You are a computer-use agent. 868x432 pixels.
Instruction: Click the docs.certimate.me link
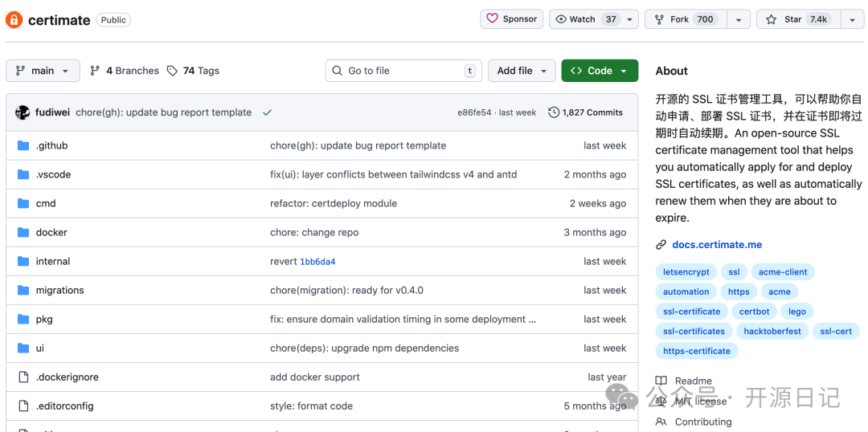tap(717, 245)
